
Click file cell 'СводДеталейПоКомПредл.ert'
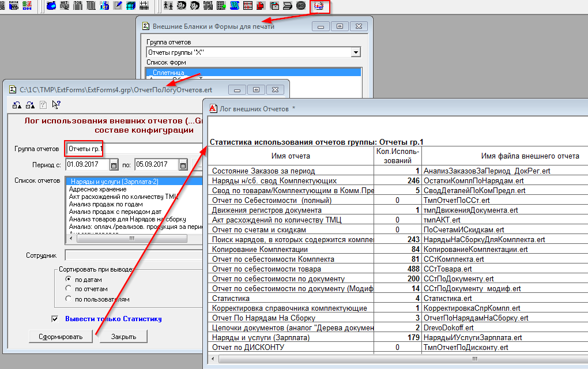point(505,190)
